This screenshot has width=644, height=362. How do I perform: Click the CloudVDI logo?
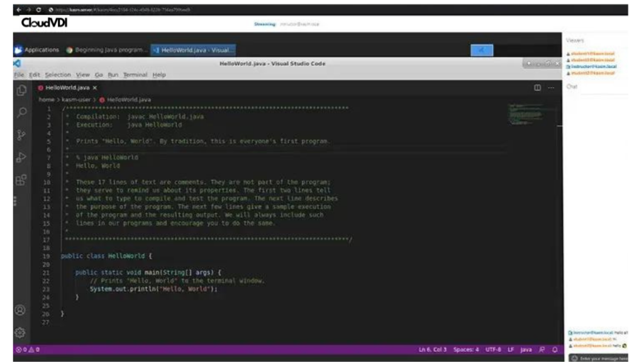(45, 23)
